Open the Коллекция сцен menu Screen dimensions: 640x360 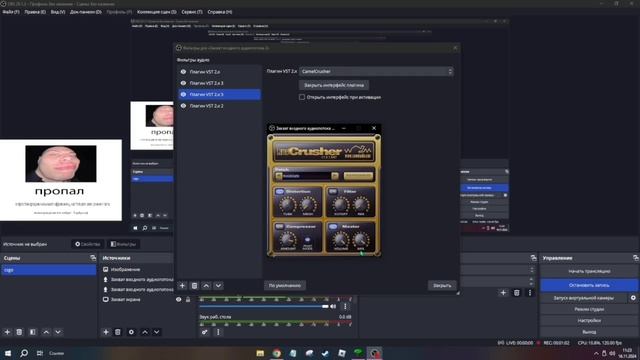click(x=157, y=12)
